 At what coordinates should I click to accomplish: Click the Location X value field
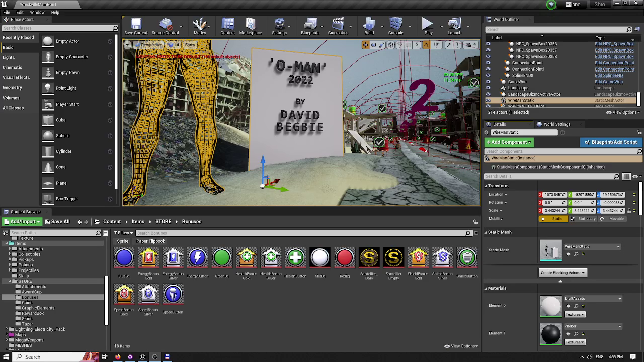click(553, 195)
